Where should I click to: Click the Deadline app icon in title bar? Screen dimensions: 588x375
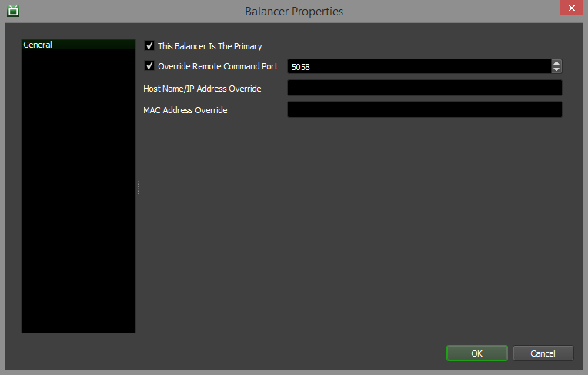(x=12, y=11)
